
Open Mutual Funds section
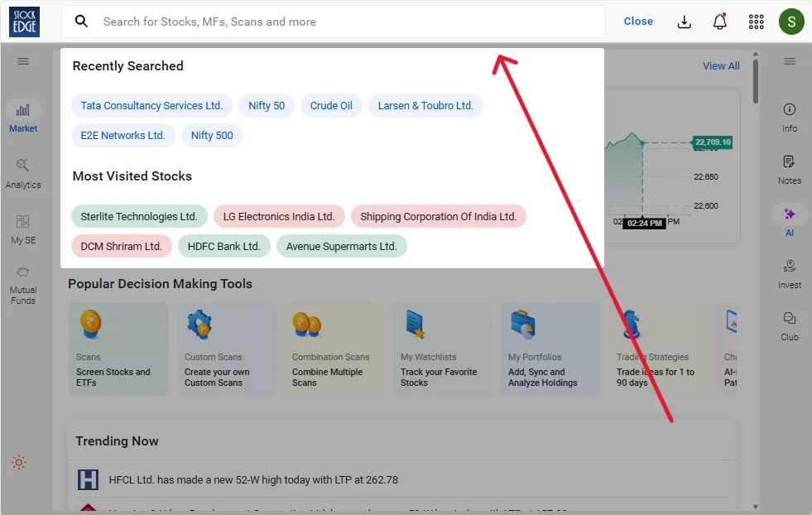[x=23, y=286]
